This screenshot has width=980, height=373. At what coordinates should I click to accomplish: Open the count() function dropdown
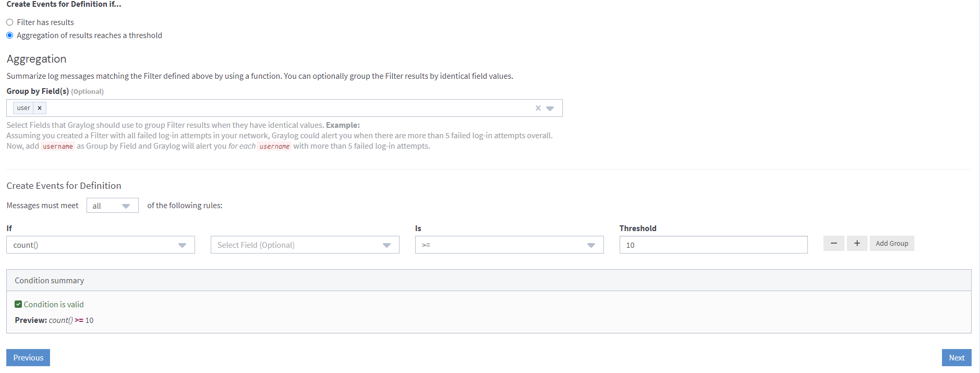click(100, 245)
